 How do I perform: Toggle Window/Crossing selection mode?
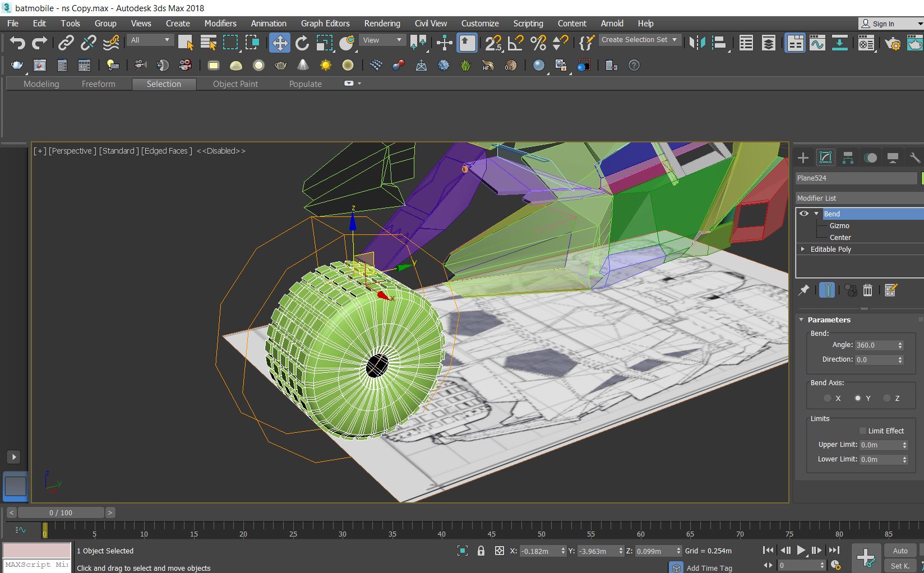pyautogui.click(x=252, y=43)
